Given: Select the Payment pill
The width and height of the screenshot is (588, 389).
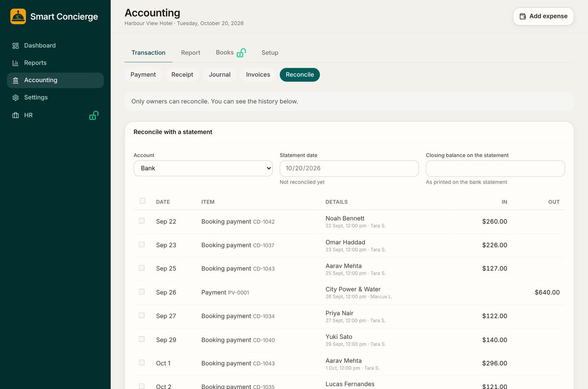Looking at the screenshot, I should point(143,75).
